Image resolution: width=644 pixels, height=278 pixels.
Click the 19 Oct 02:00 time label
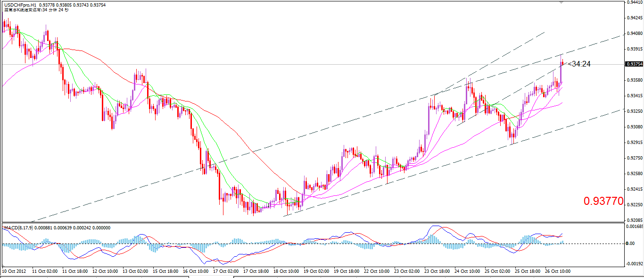pos(316,271)
